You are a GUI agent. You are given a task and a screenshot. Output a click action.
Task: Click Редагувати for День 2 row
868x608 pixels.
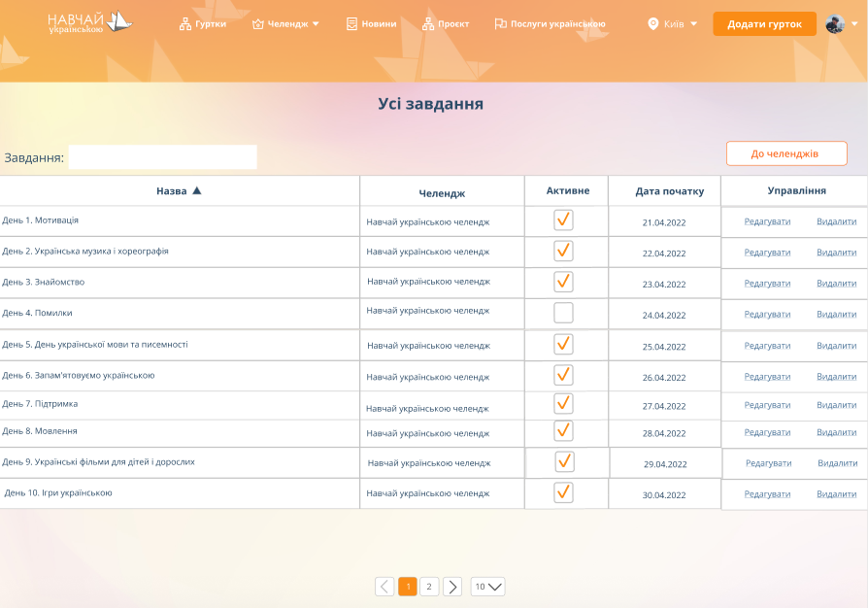click(x=767, y=252)
